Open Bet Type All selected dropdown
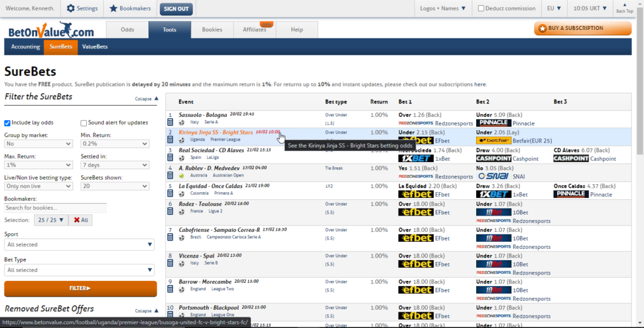The height and width of the screenshot is (328, 644). click(79, 270)
